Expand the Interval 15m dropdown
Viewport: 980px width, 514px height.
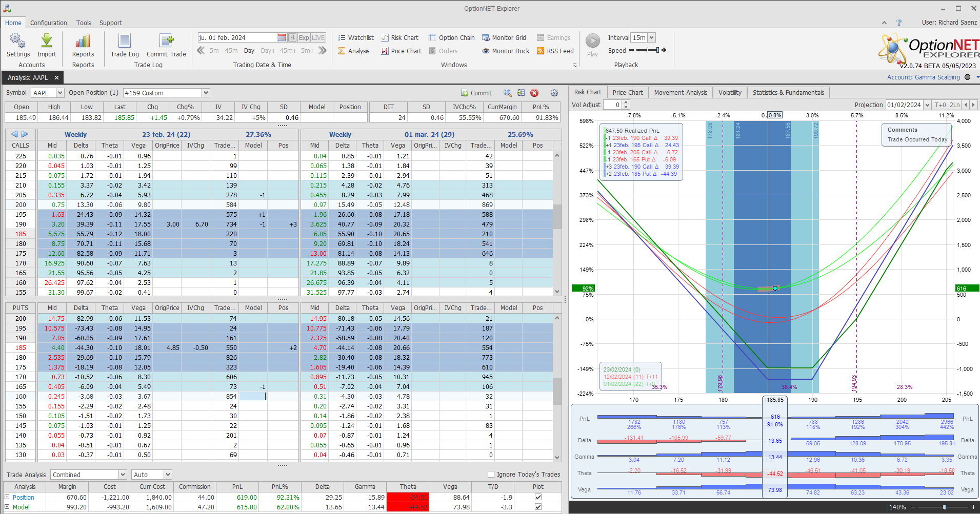pos(651,38)
